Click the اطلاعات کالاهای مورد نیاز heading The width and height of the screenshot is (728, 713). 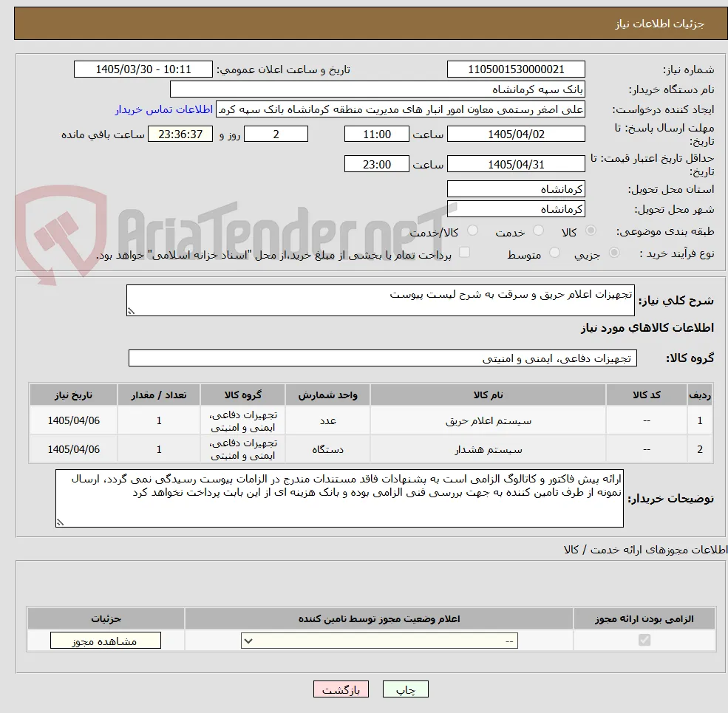pyautogui.click(x=647, y=328)
